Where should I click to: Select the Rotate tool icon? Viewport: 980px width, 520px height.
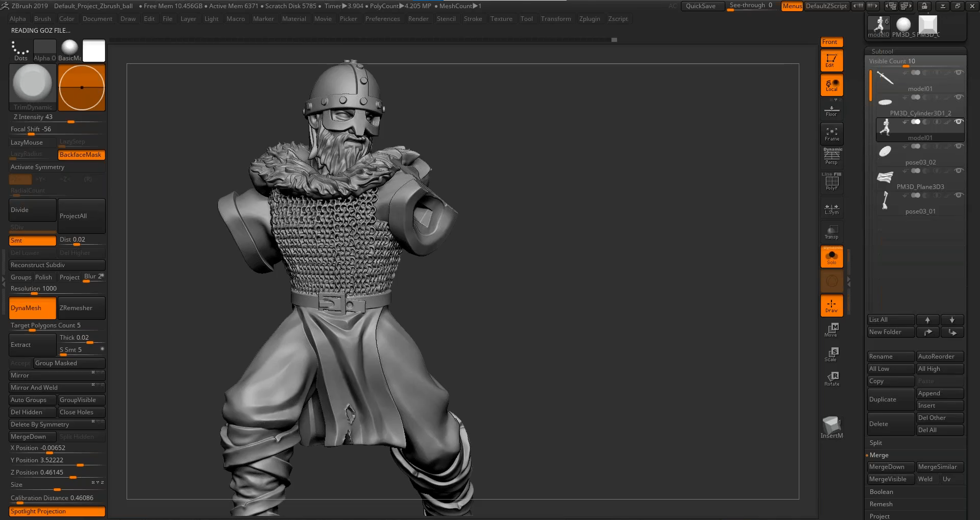[831, 379]
